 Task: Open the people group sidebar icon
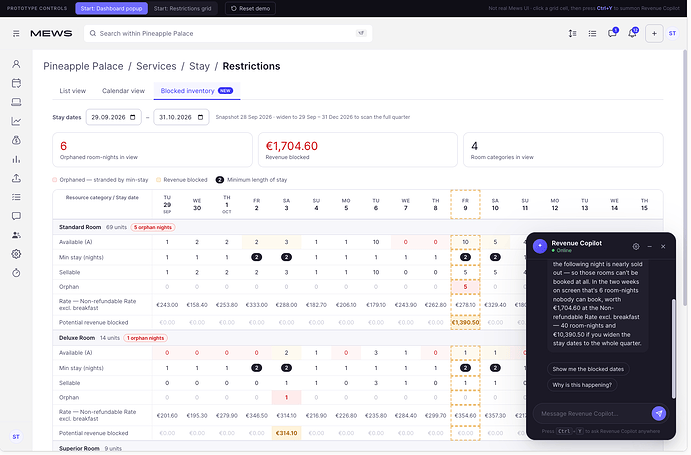(16, 235)
